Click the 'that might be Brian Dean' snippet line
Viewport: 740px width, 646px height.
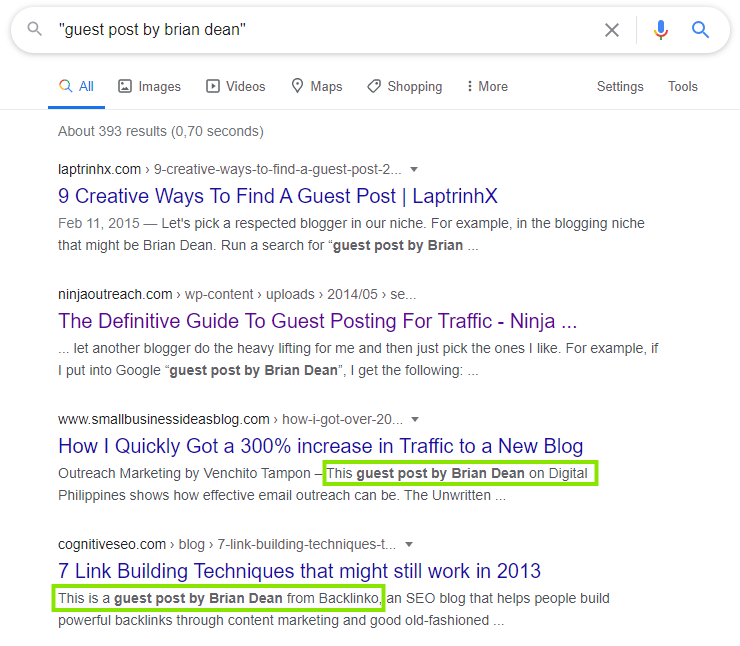268,245
